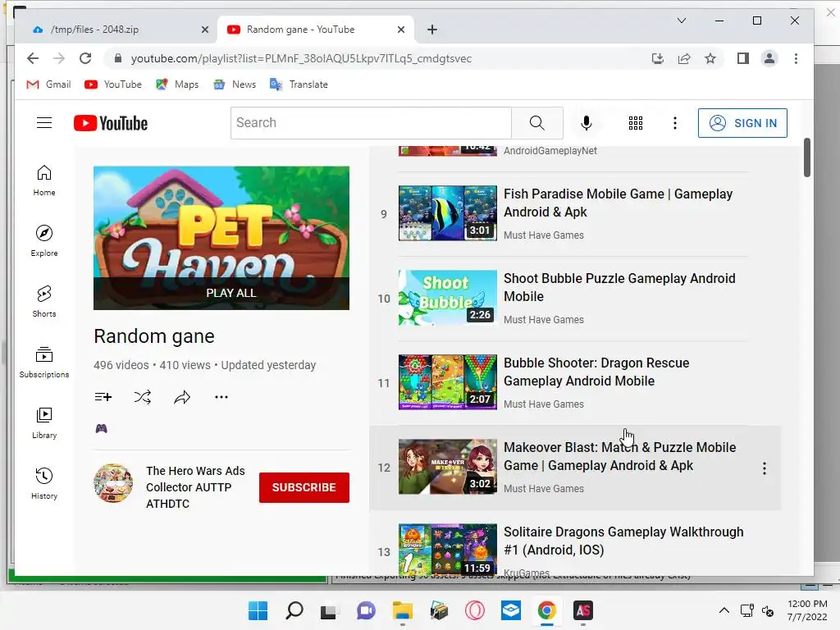Viewport: 840px width, 630px height.
Task: Open AndroidGameplayNet channel link
Action: tap(550, 151)
